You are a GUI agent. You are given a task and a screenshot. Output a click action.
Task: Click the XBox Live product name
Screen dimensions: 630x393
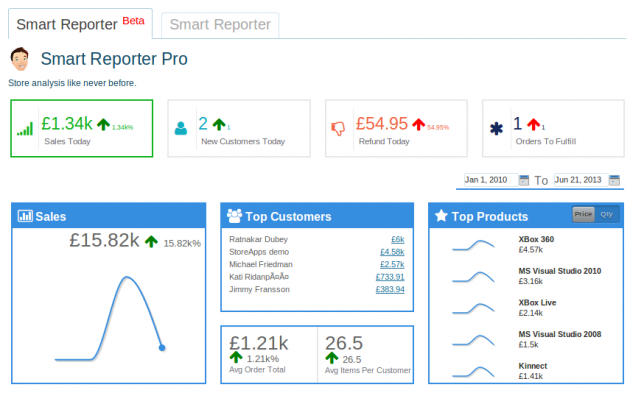(x=537, y=303)
